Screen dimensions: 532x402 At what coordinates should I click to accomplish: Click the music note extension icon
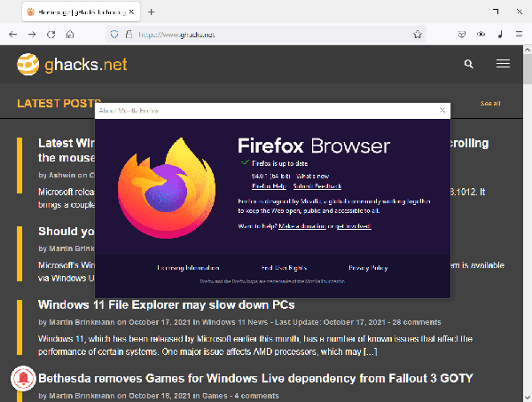[500, 35]
